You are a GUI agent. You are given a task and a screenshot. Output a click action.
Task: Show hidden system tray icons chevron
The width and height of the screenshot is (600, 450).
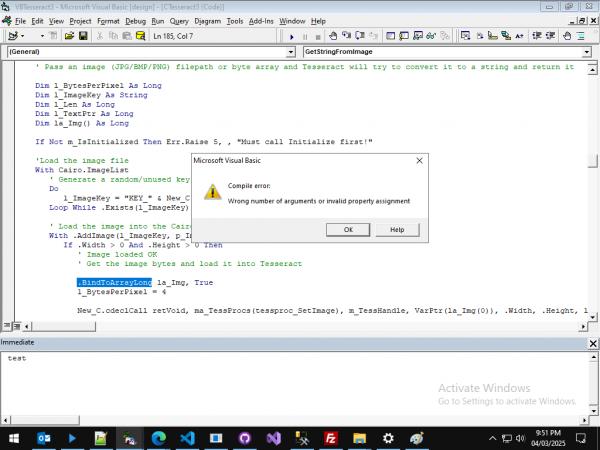pos(492,438)
